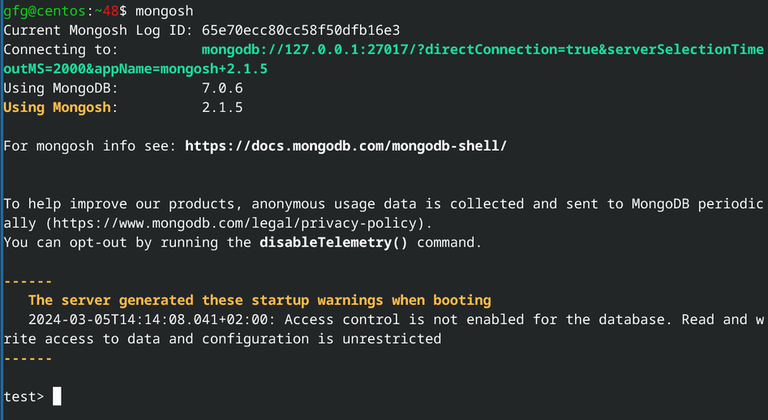This screenshot has width=768, height=420.
Task: Open the docs.mongodb.com mongodb-shell link
Action: 346,146
